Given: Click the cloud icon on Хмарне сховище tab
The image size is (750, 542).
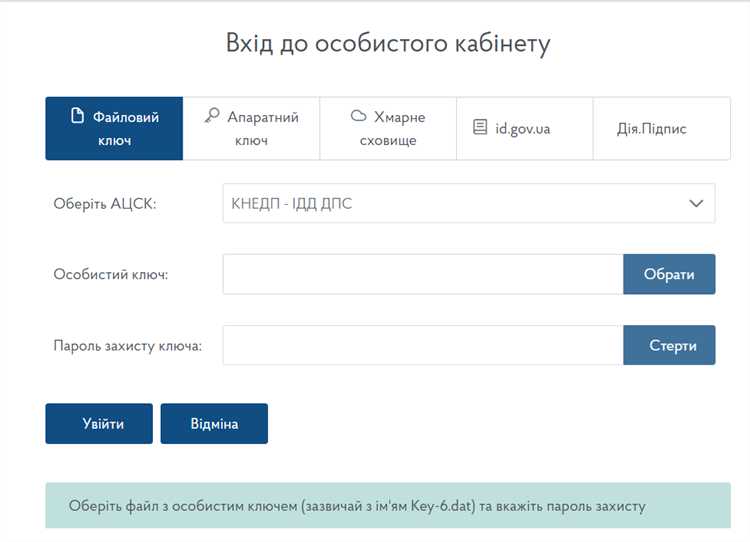Looking at the screenshot, I should click(x=358, y=115).
